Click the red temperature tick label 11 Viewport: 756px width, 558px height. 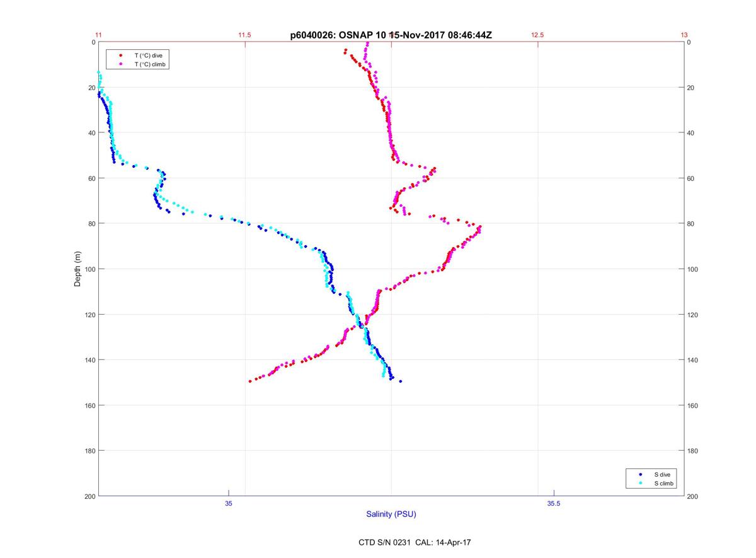point(99,35)
